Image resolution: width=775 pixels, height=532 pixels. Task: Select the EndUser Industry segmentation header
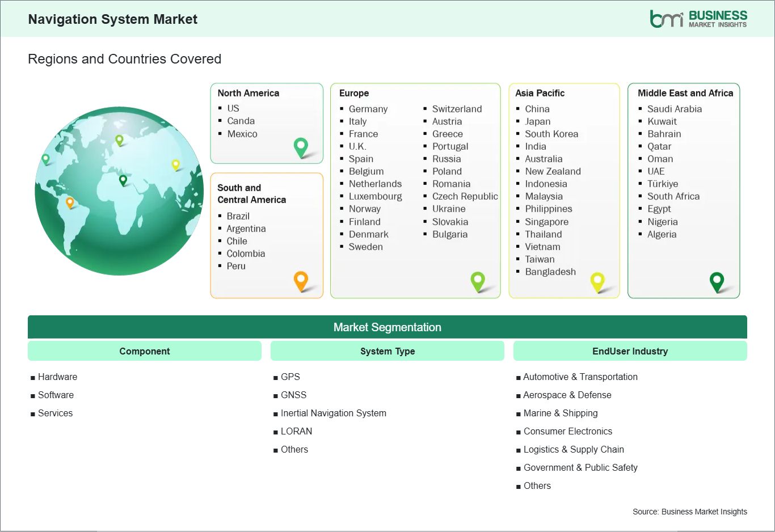(630, 351)
